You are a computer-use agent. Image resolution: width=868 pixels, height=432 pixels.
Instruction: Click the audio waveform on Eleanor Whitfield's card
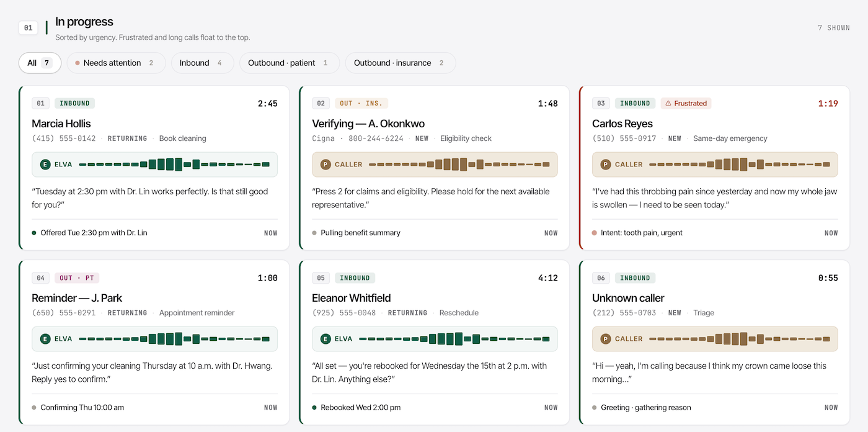click(454, 339)
